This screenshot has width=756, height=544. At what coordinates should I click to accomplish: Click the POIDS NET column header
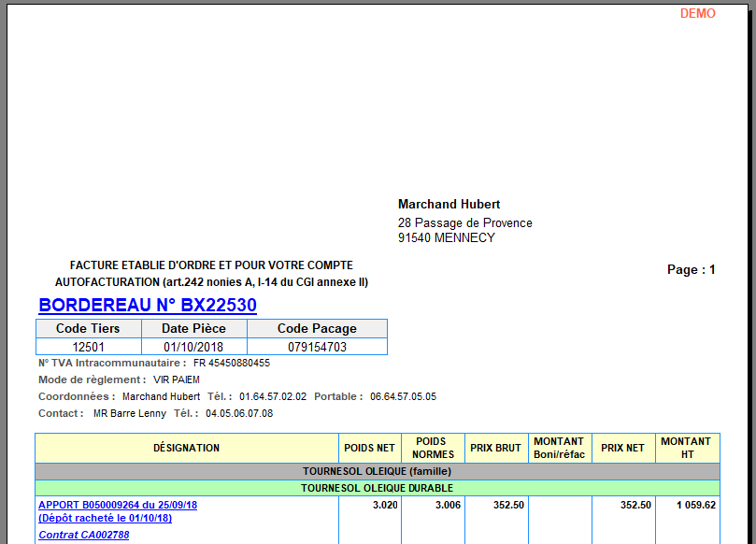370,448
